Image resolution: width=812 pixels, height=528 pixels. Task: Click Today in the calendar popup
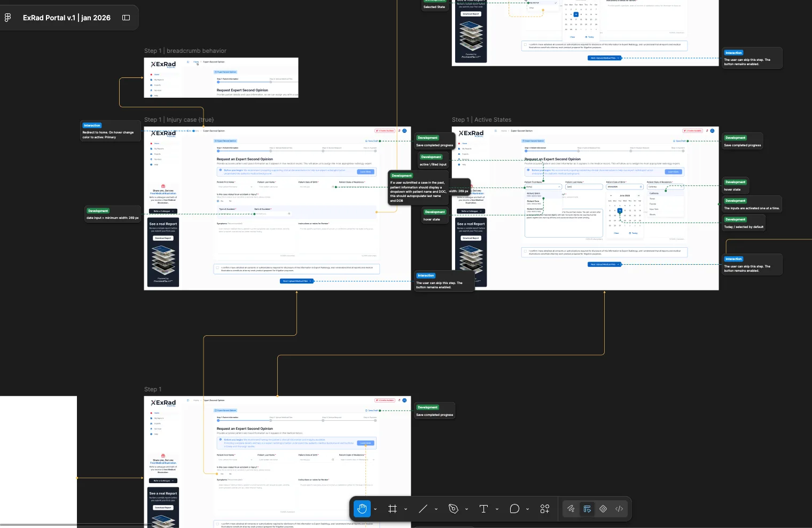[x=634, y=233]
